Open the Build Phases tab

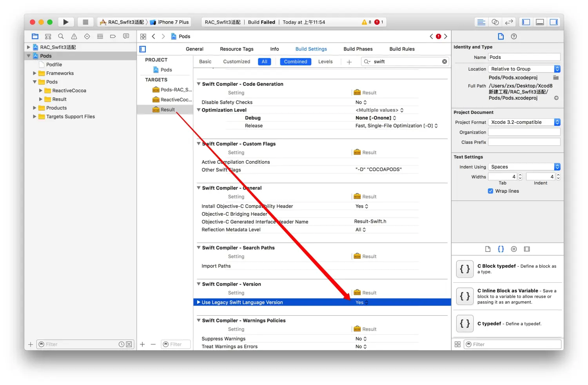[358, 49]
